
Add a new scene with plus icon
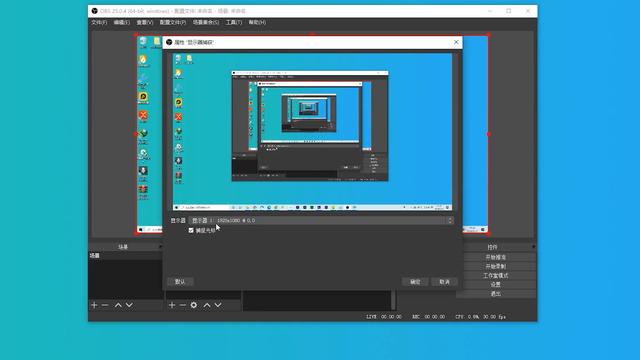pos(94,305)
